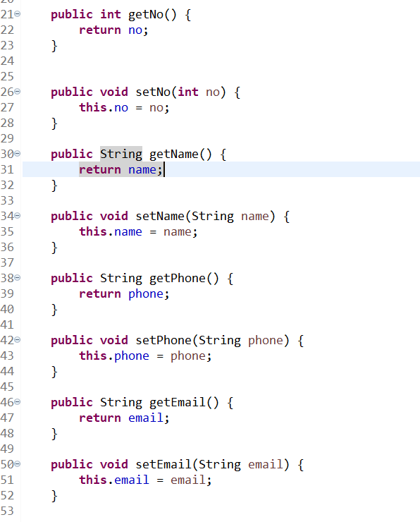
Task: Click the 'name' field in return name;
Action: (x=142, y=170)
